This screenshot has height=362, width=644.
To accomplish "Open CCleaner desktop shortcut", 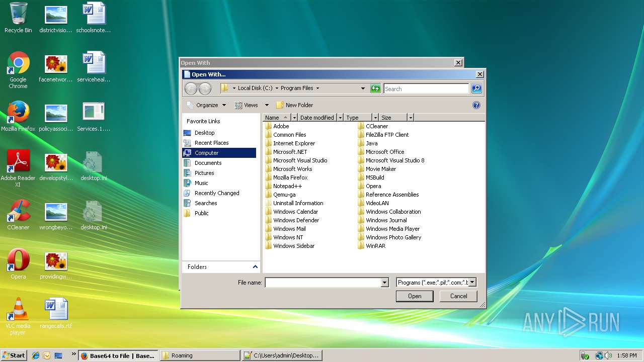I will (18, 215).
